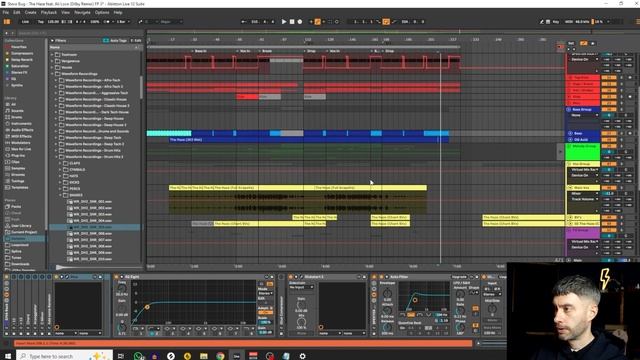Open User Library under Places

pos(21,226)
